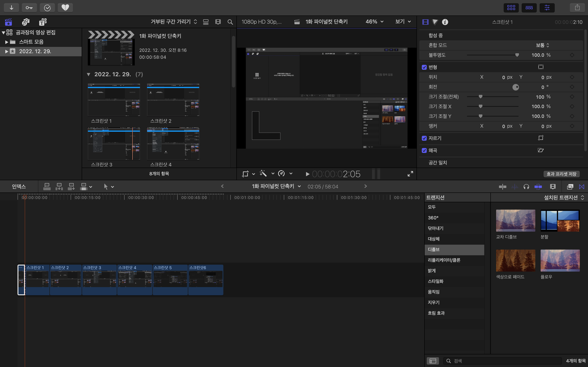Image resolution: width=588 pixels, height=367 pixels.
Task: Open the 46% zoom dropdown
Action: pyautogui.click(x=374, y=22)
